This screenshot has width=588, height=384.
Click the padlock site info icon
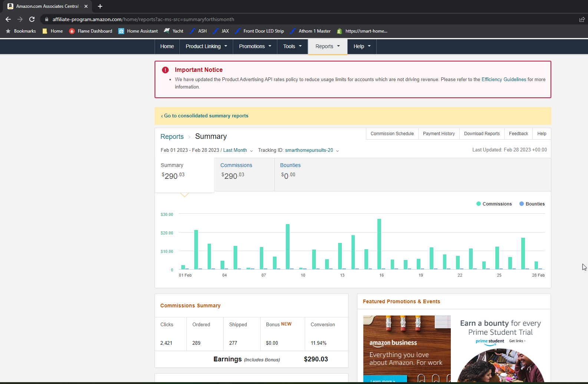(x=46, y=19)
